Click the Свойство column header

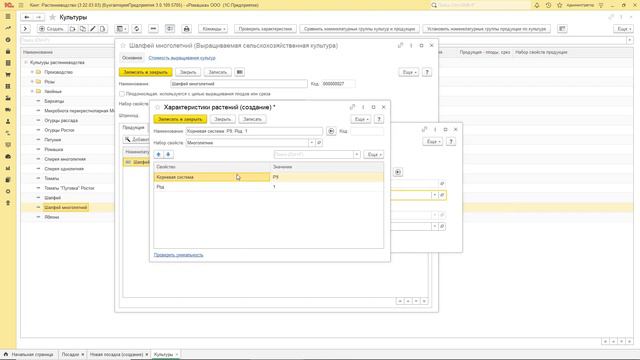212,167
